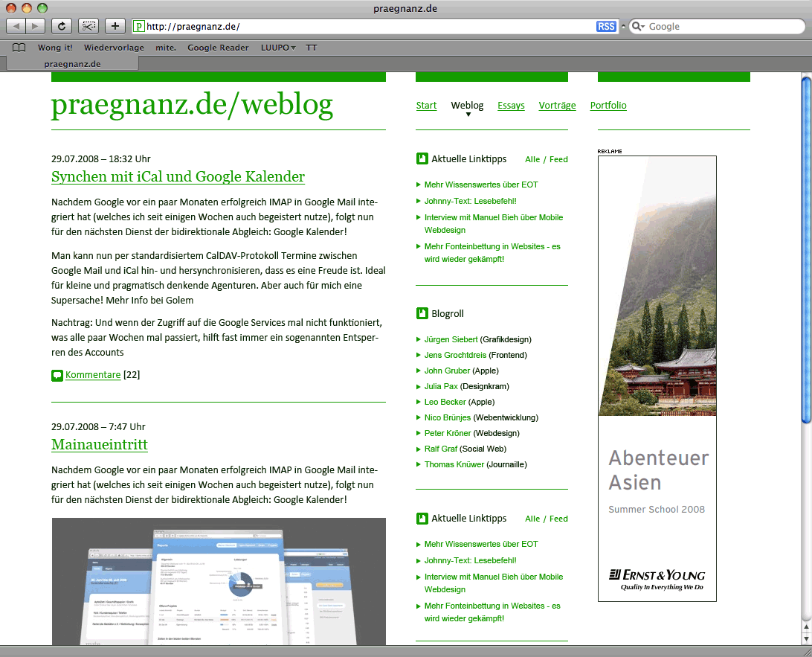Add a bookmark with the plus button
812x657 pixels.
[x=115, y=26]
